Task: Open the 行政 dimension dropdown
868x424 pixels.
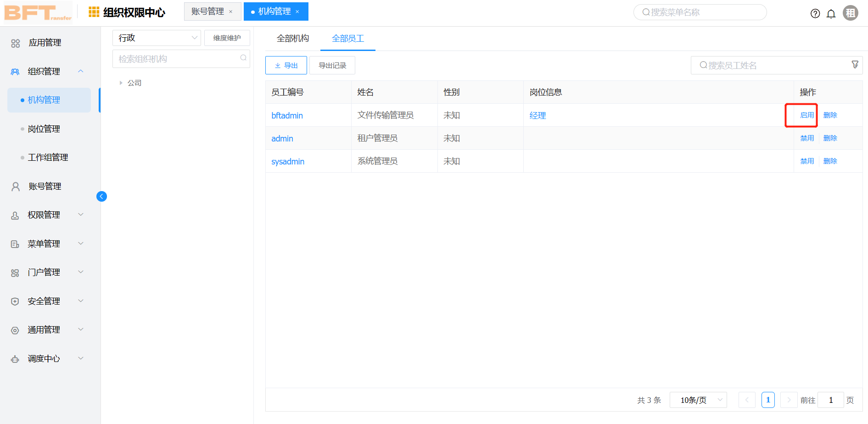Action: coord(156,38)
